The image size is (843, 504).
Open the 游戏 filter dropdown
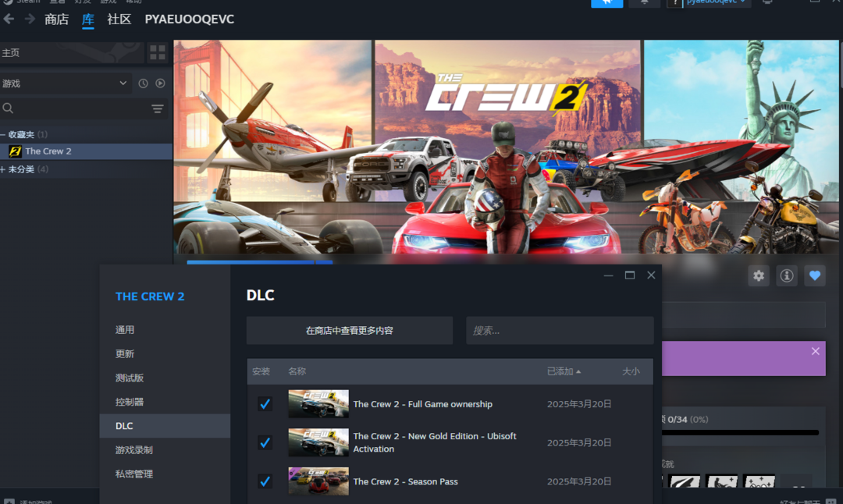65,83
